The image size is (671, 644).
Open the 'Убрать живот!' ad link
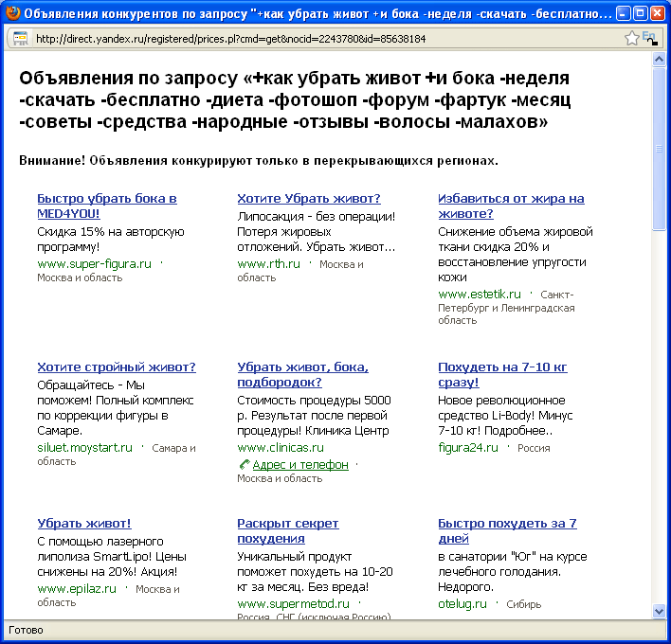click(83, 524)
